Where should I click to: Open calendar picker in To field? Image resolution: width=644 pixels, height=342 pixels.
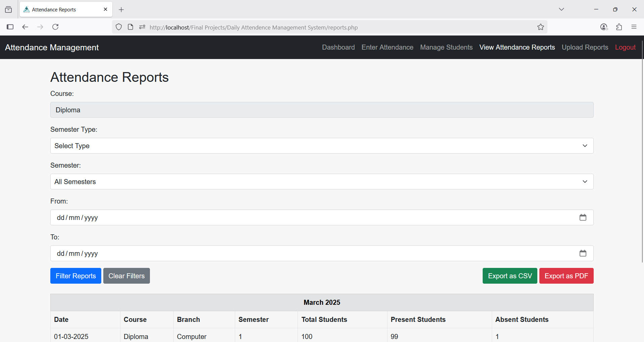coord(583,253)
